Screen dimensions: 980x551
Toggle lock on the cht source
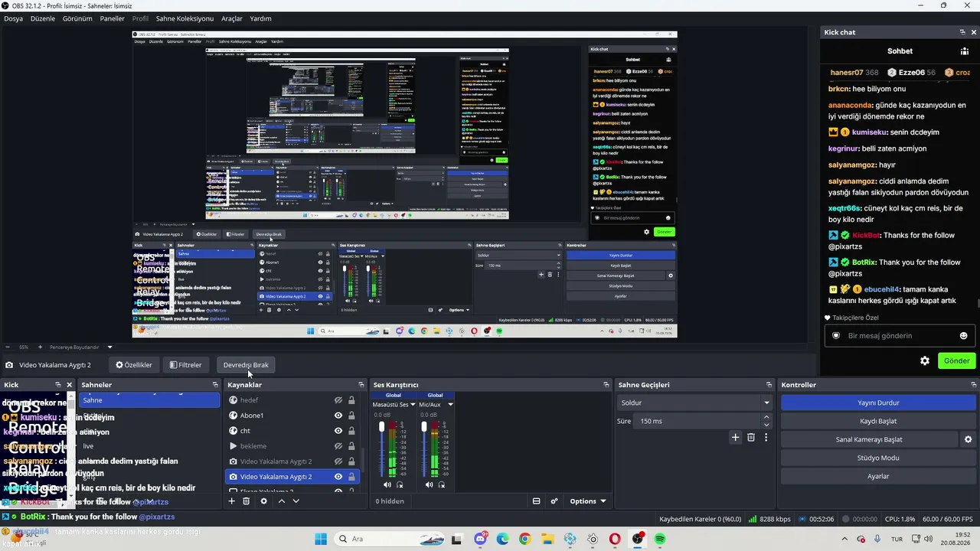pyautogui.click(x=351, y=431)
